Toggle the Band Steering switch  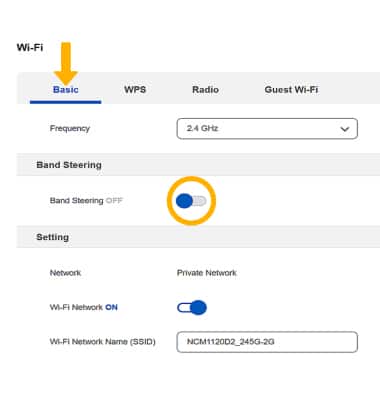pyautogui.click(x=191, y=201)
